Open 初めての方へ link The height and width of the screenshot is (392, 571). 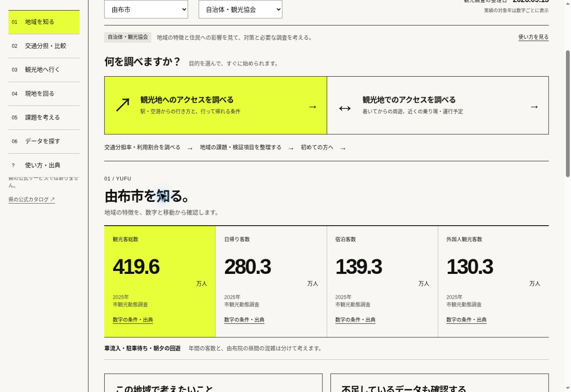pyautogui.click(x=317, y=147)
